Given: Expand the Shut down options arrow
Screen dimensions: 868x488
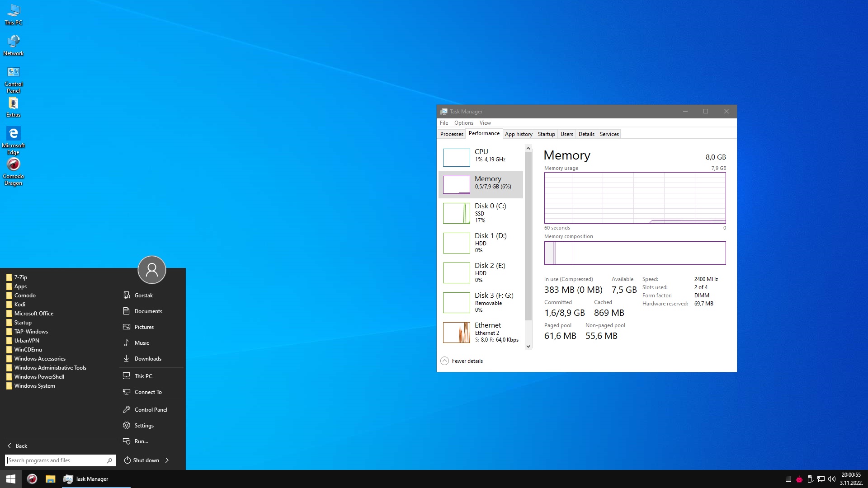Looking at the screenshot, I should (167, 460).
